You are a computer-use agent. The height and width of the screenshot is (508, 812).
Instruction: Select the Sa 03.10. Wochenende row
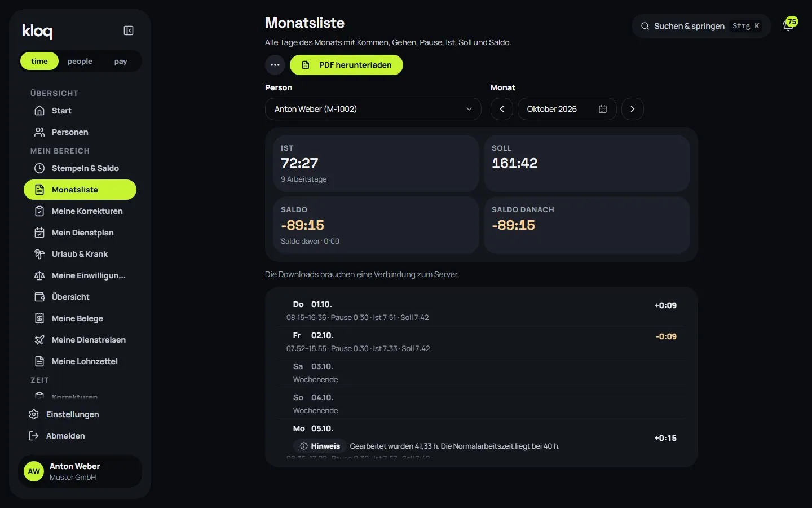click(x=481, y=373)
